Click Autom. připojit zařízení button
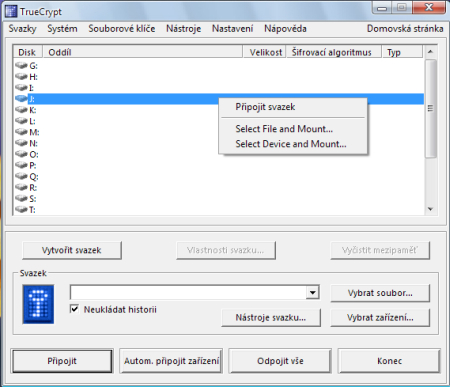Screen dimensions: 450x387 point(171,361)
